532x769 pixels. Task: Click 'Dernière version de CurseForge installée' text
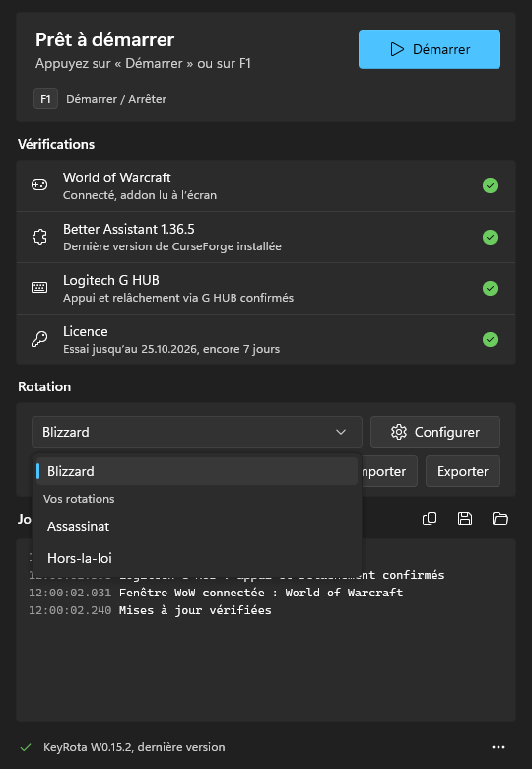(172, 246)
